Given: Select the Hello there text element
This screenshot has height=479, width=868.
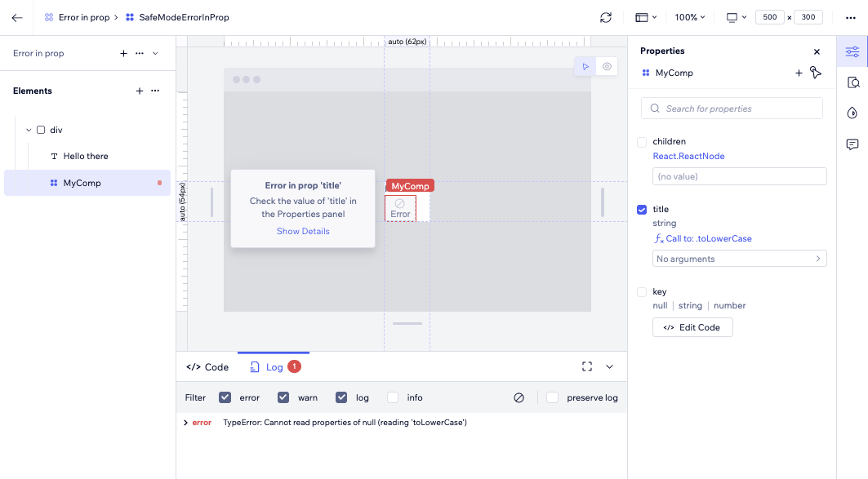Looking at the screenshot, I should 87,157.
